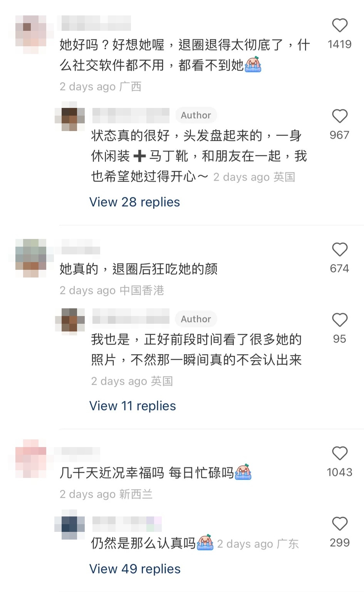Select the comment text 她真的，退圈后狂吃她的颜
364x592 pixels.
(x=139, y=269)
